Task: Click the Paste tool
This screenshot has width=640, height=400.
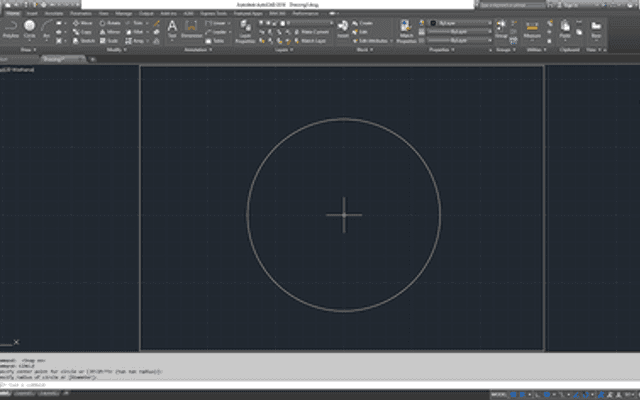Action: tap(564, 29)
